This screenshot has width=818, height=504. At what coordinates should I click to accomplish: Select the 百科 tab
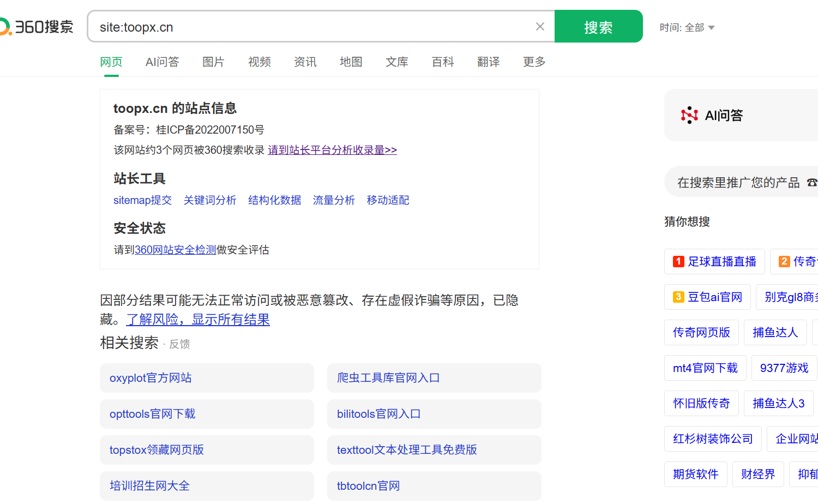[443, 62]
